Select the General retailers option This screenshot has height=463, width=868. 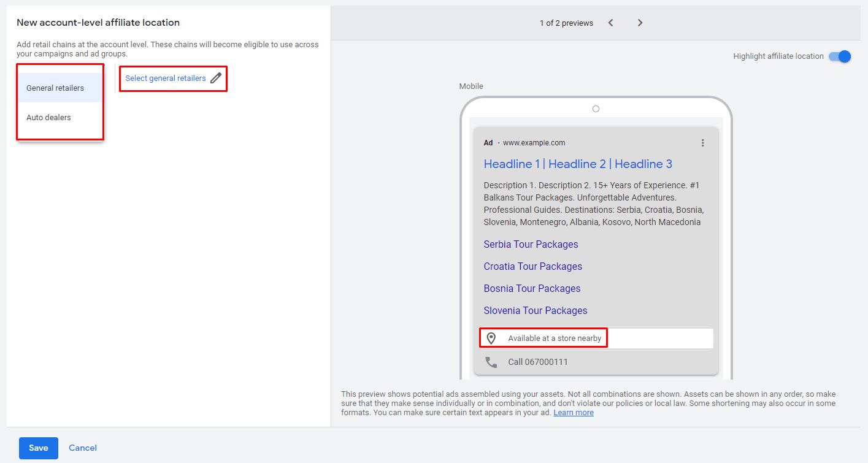60,88
